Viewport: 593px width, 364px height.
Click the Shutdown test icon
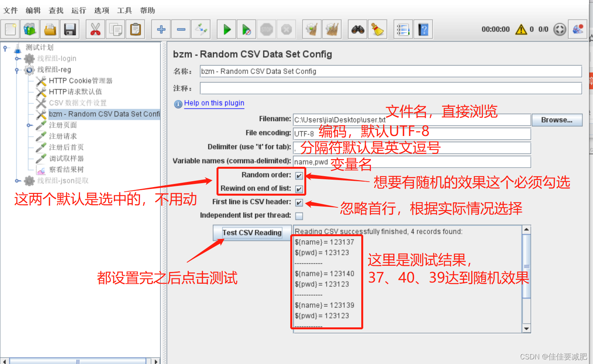[x=286, y=29]
